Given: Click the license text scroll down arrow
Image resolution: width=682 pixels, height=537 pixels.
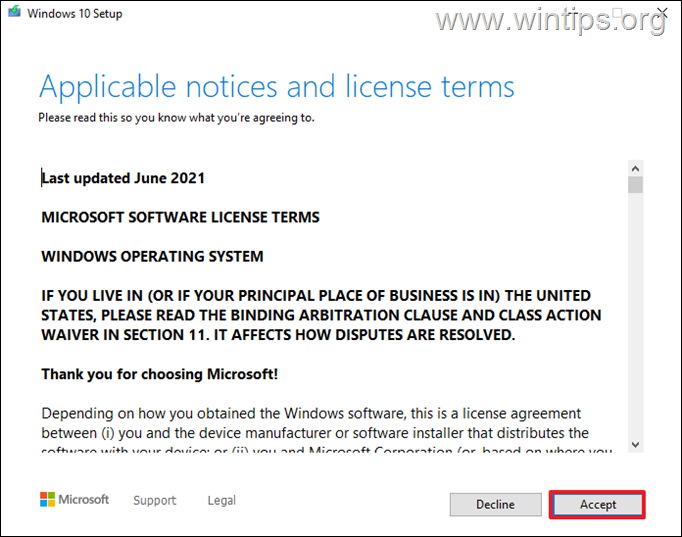Looking at the screenshot, I should click(x=635, y=442).
